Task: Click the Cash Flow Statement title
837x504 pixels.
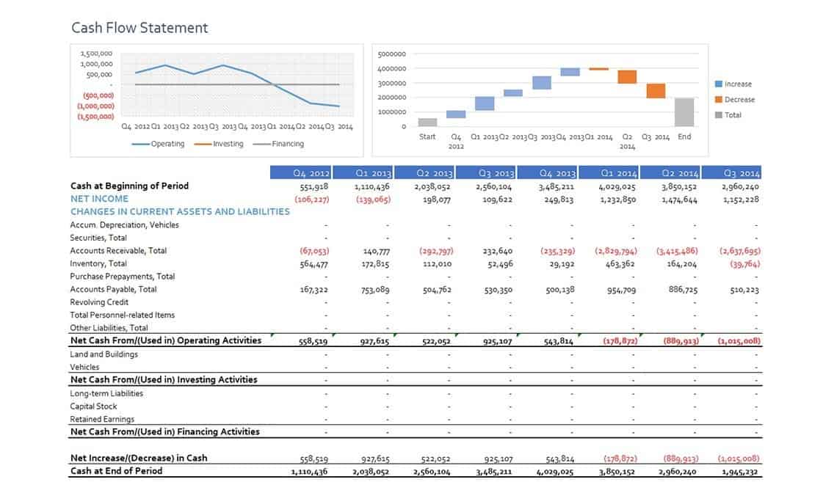Action: 139,28
